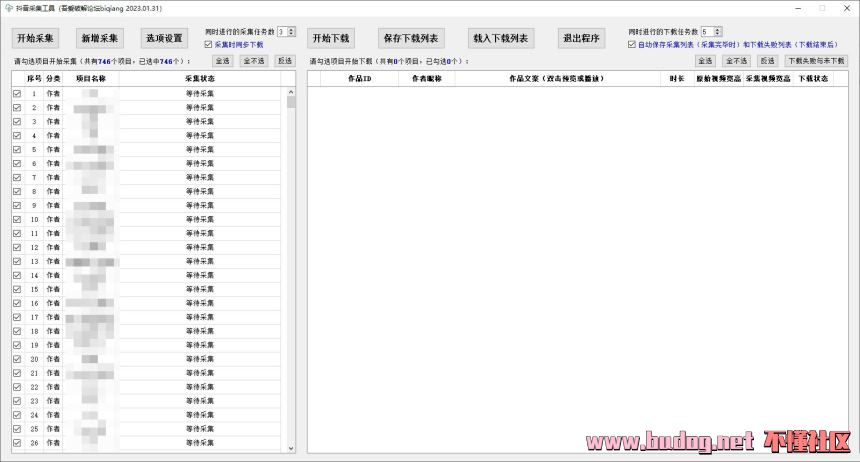This screenshot has width=860, height=462.
Task: Click the 项目名称 column header
Action: click(90, 79)
